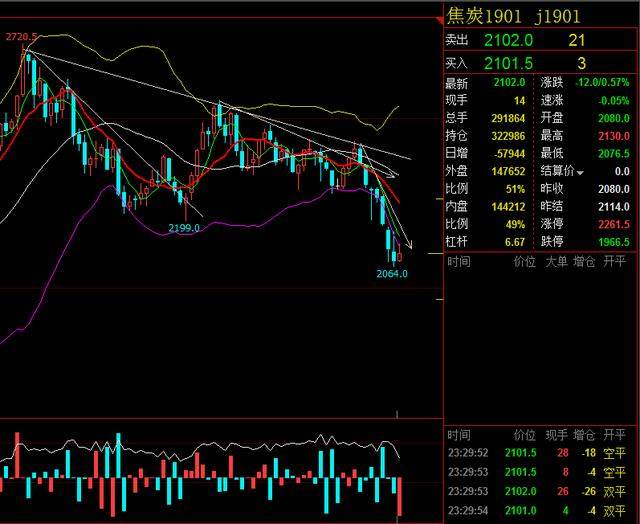Click the 买入 quantity 3
640x524 pixels.
click(x=582, y=63)
